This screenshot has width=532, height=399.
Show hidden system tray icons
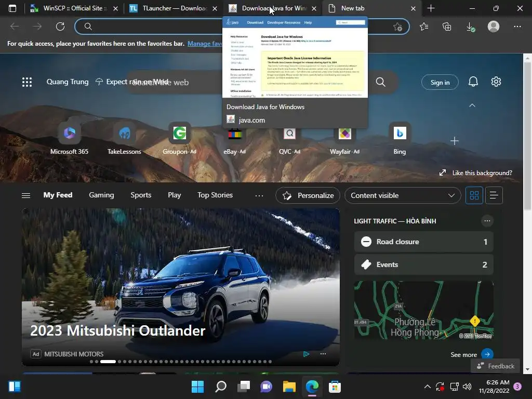click(428, 387)
